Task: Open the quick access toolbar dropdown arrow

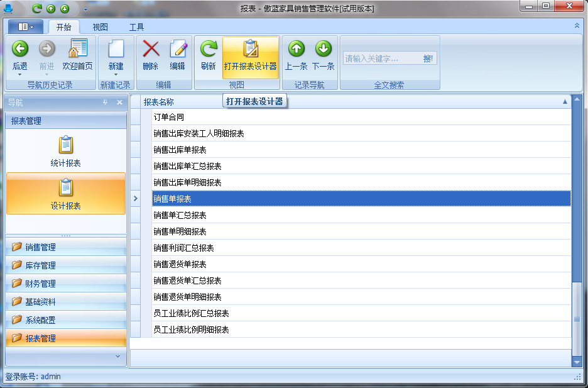Action: (85, 9)
